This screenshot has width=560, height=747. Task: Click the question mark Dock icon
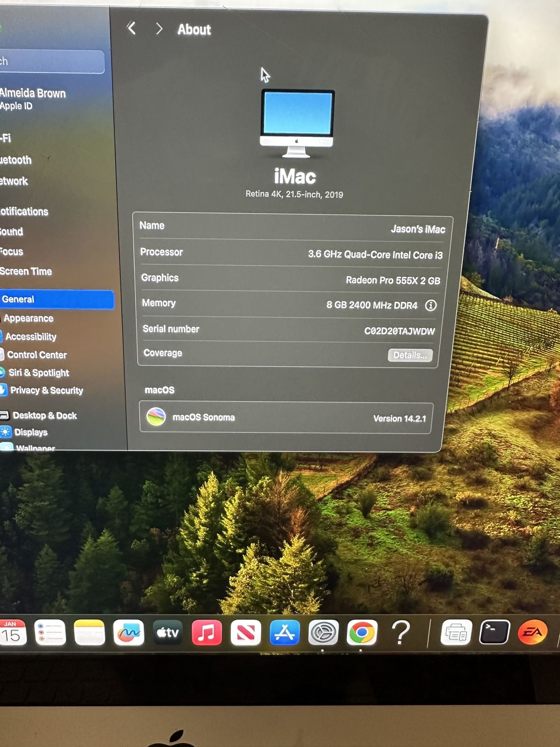tap(401, 633)
